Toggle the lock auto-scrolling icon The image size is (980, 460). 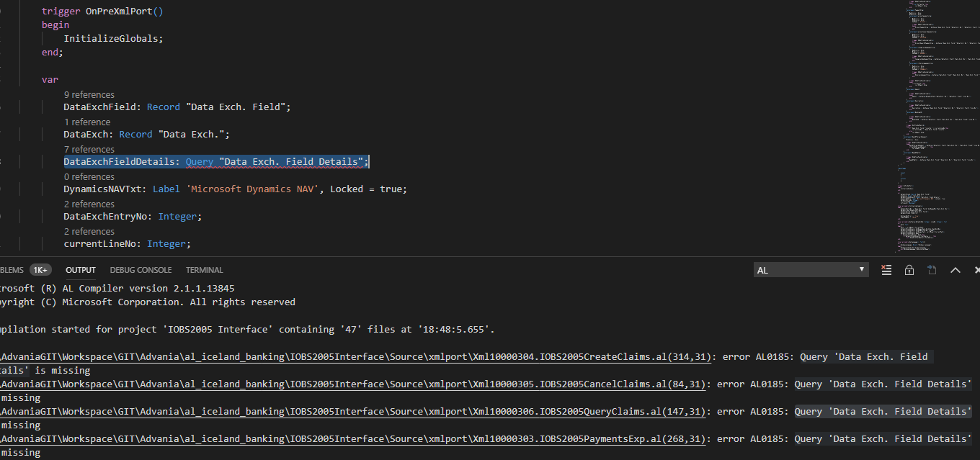[909, 269]
